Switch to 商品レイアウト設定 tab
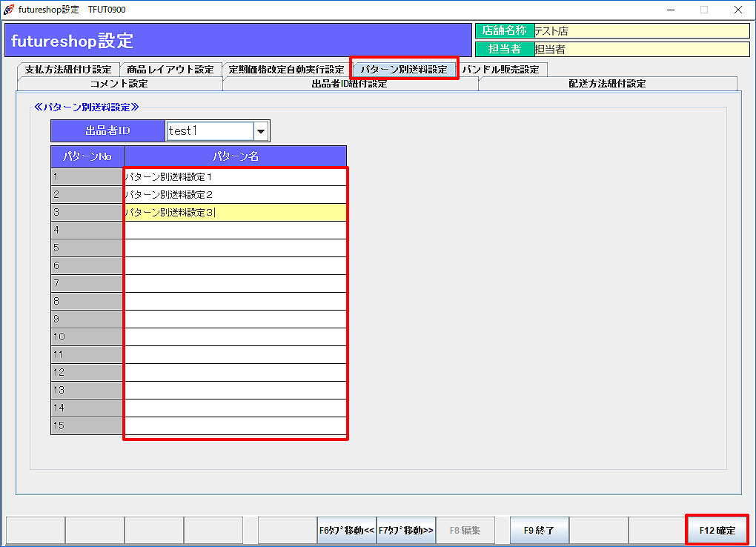Screen dimensions: 756x547 (170, 70)
